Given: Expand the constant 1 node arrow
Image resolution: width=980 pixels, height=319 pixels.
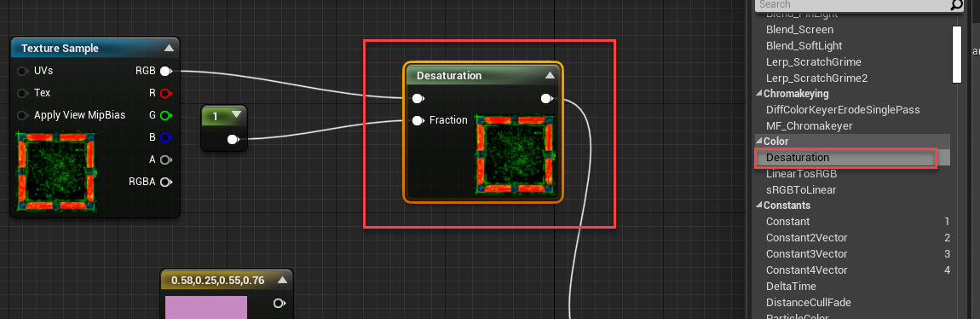Looking at the screenshot, I should [235, 114].
